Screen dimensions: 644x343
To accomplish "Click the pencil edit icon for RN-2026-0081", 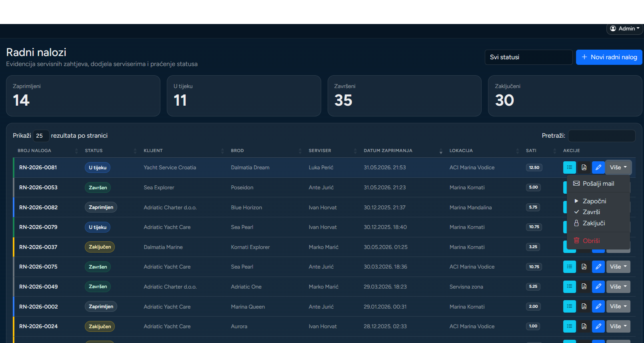I will coord(598,167).
